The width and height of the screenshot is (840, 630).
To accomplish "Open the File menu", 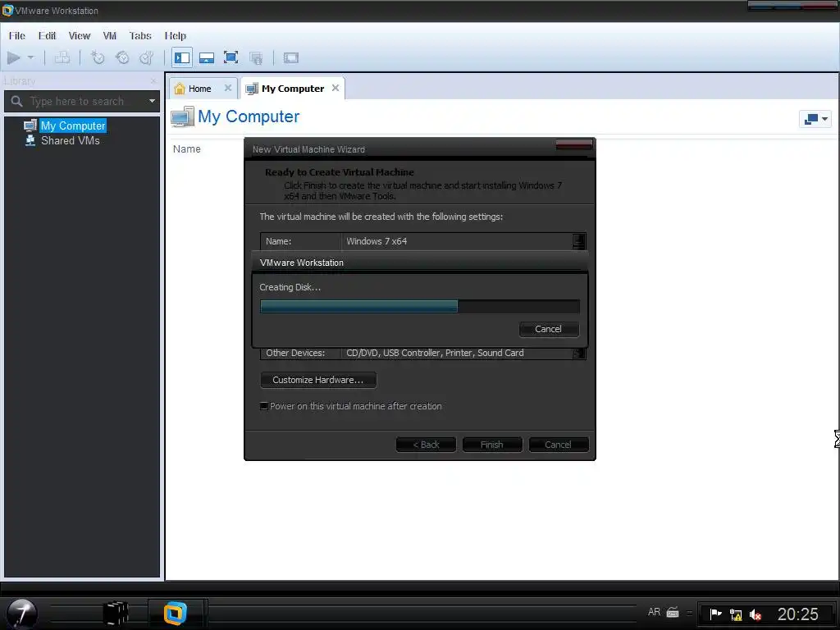I will [x=17, y=36].
